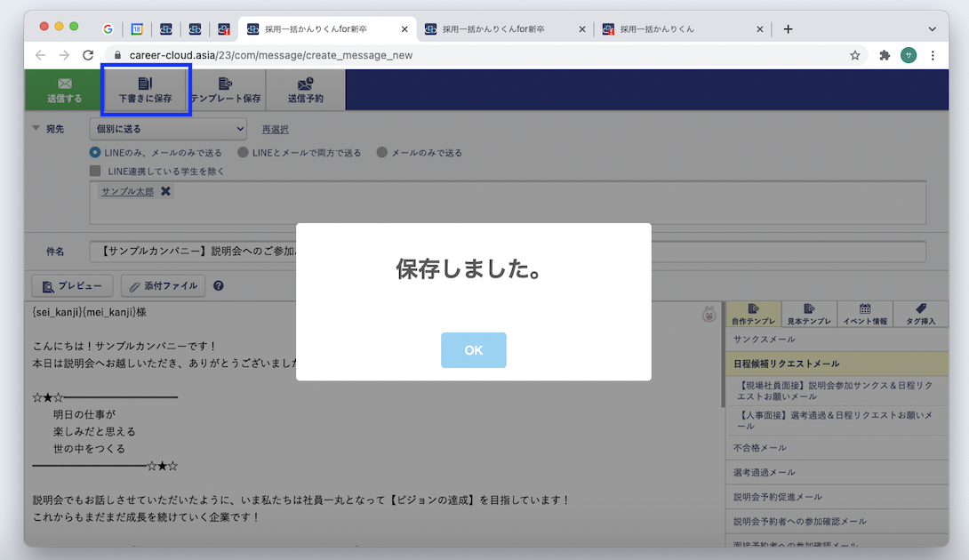
Task: Switch to the イベント情報 tab
Action: tap(864, 313)
